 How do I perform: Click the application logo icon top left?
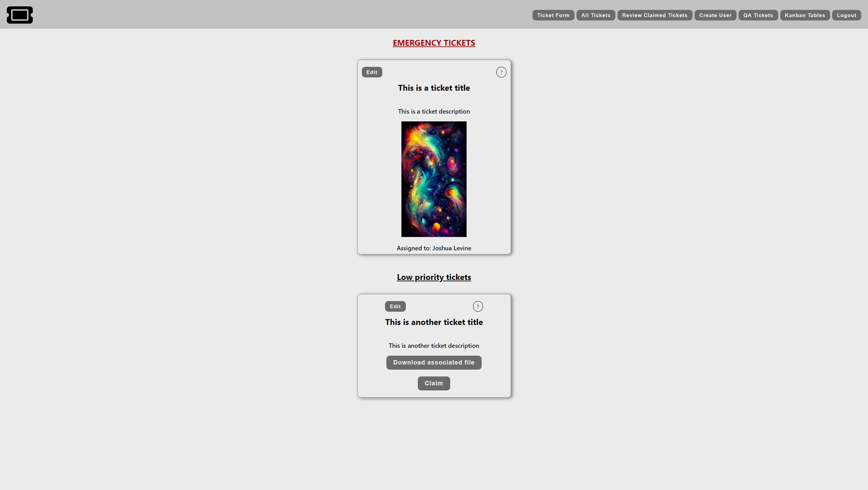(x=20, y=15)
